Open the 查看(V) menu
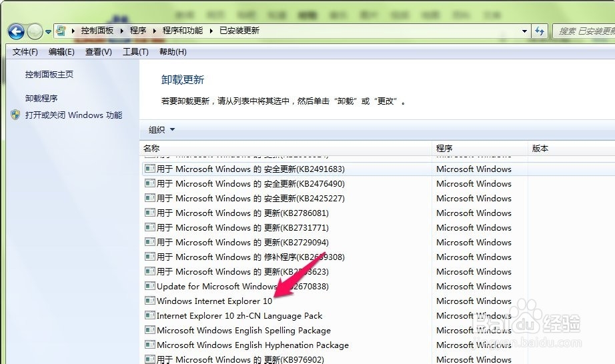 pyautogui.click(x=99, y=52)
